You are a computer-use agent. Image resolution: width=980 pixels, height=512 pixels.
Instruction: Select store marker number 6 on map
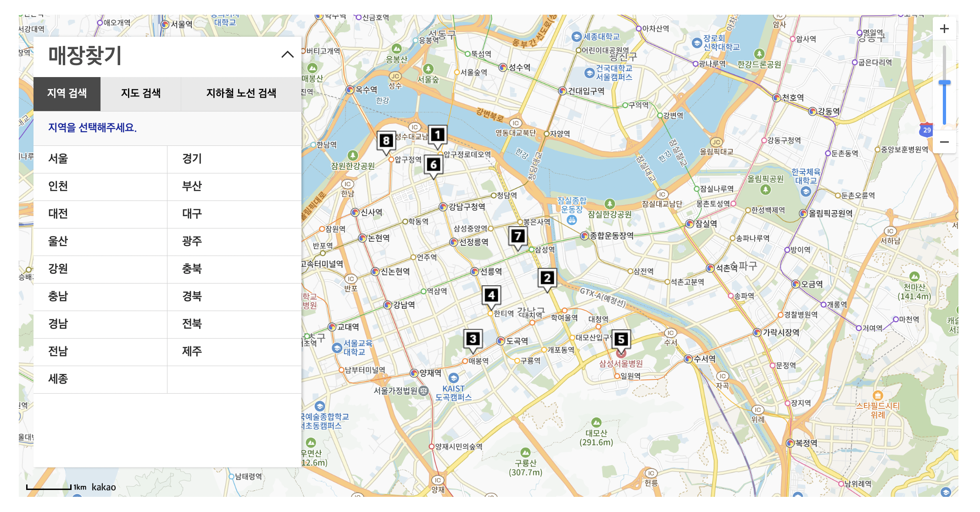(x=434, y=165)
